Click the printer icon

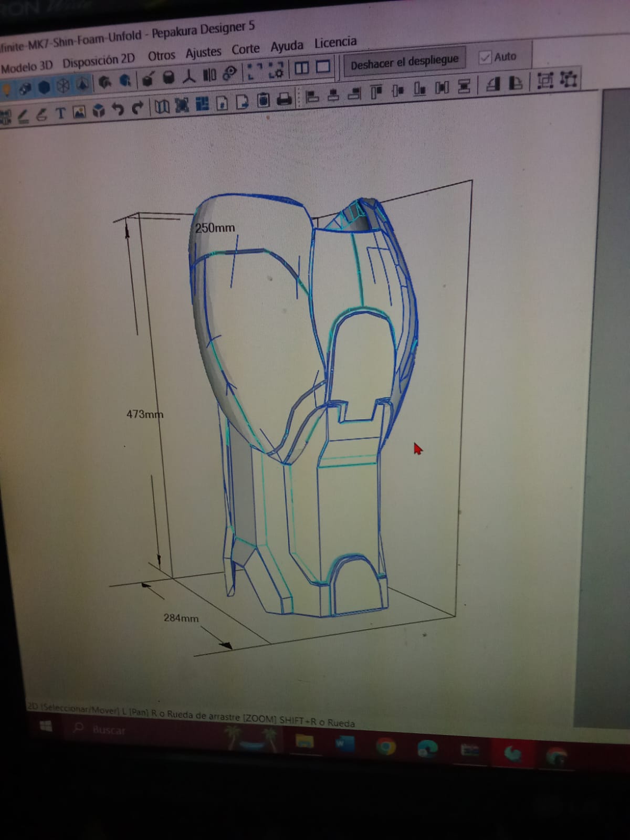284,100
